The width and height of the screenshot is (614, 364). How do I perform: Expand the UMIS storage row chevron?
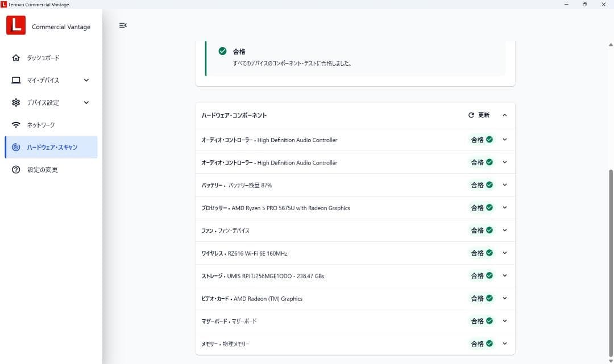pyautogui.click(x=504, y=276)
